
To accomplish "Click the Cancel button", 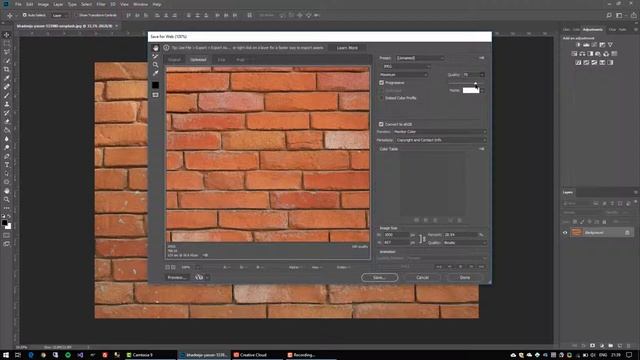I will click(422, 278).
